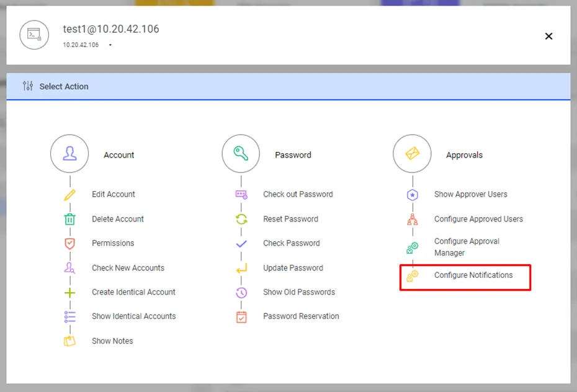Select Configure Notifications
This screenshot has width=577, height=392.
[473, 275]
